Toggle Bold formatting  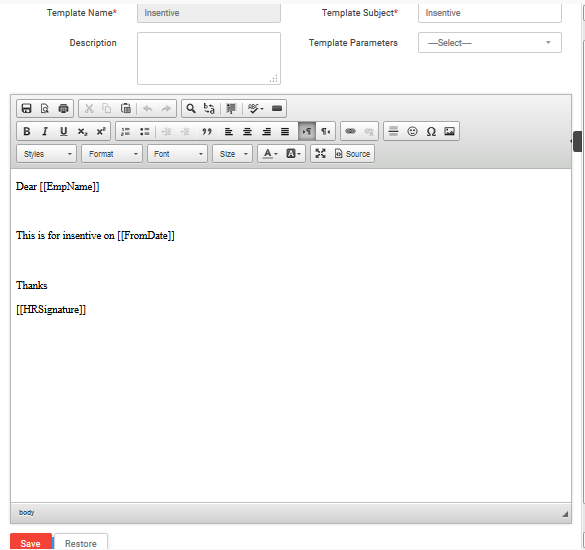tap(26, 131)
